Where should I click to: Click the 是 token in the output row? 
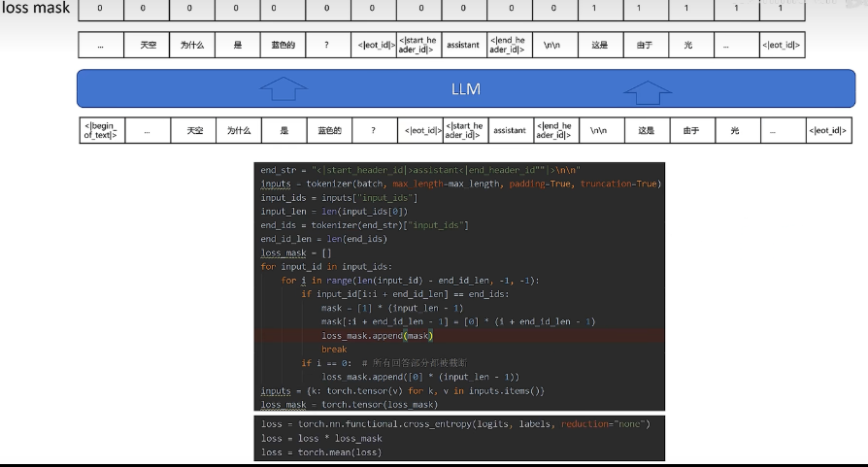coord(237,45)
